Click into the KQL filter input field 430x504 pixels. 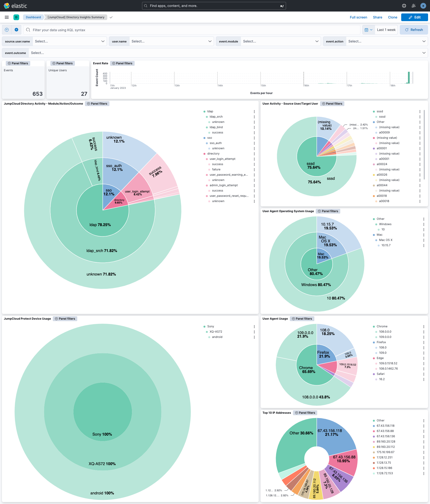[146, 30]
